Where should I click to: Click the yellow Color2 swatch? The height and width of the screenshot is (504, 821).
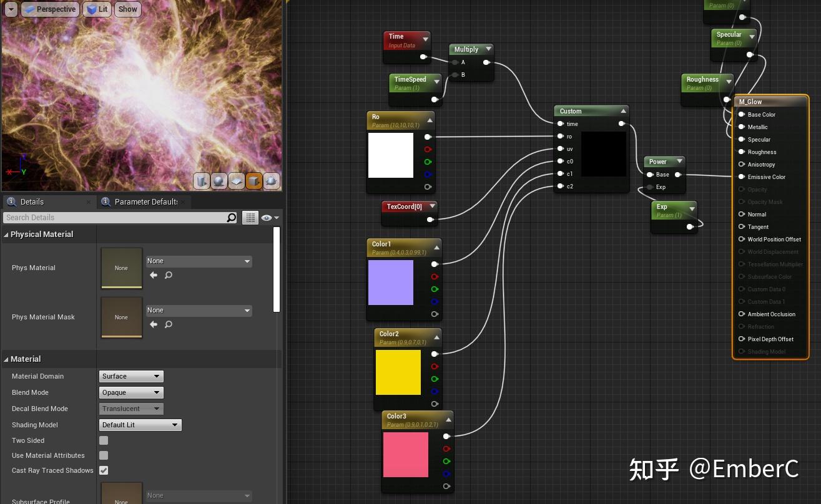click(x=398, y=372)
